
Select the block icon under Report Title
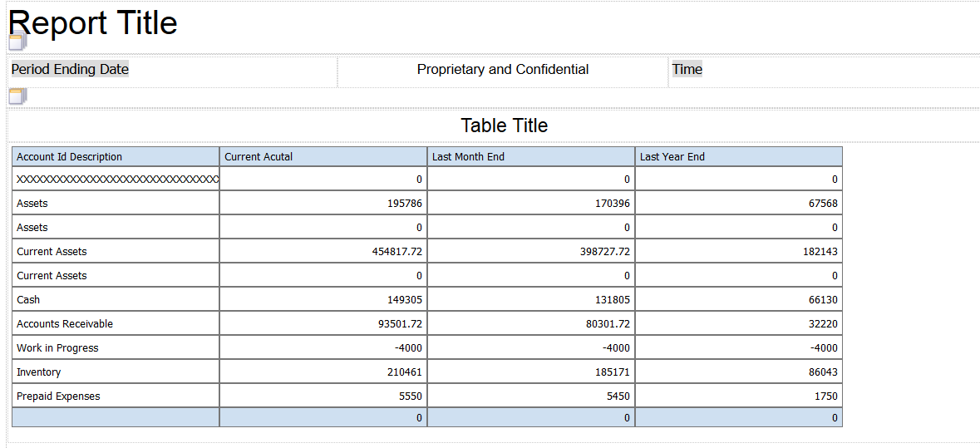click(x=17, y=42)
